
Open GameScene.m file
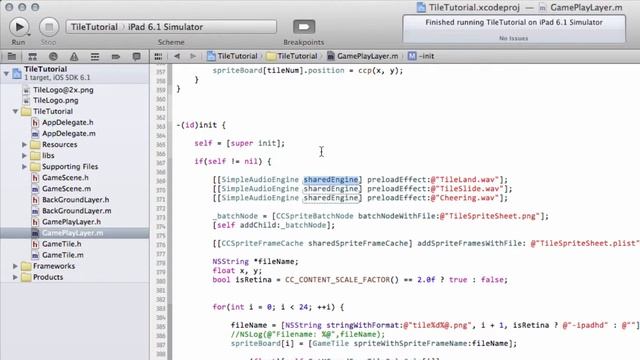(x=67, y=189)
